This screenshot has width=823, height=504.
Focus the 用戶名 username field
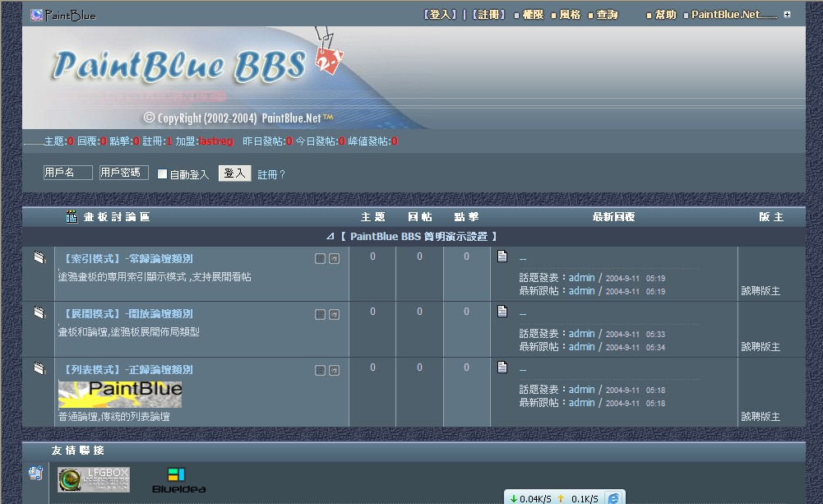pos(67,172)
